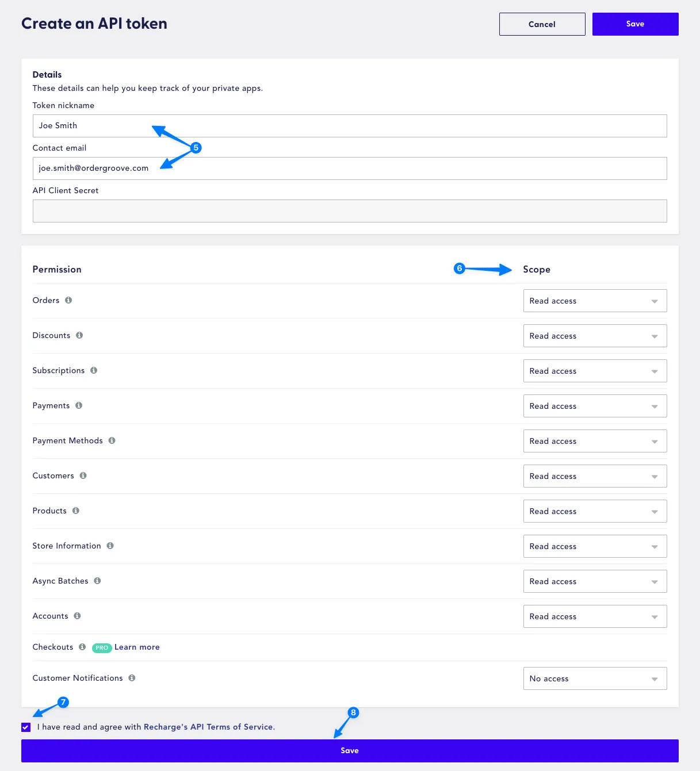Click the 'Create an API token' heading
Screen dimensions: 700x771
94,24
